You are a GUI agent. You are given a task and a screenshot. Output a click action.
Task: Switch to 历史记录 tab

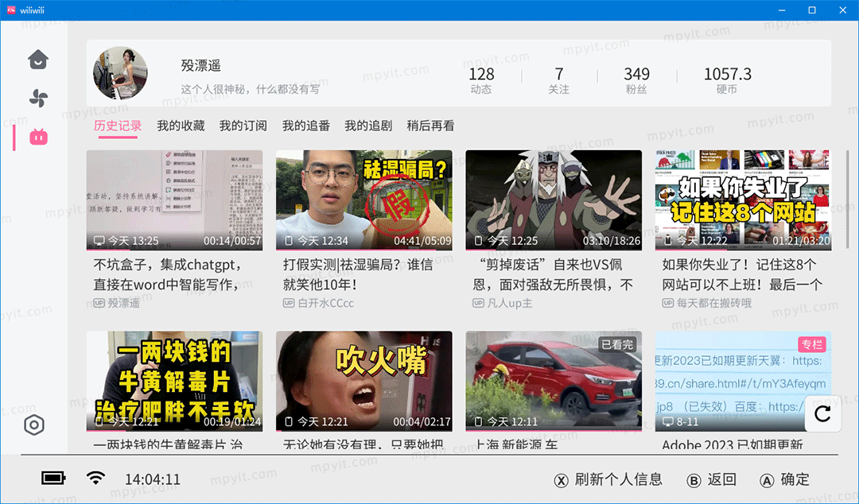pos(117,126)
